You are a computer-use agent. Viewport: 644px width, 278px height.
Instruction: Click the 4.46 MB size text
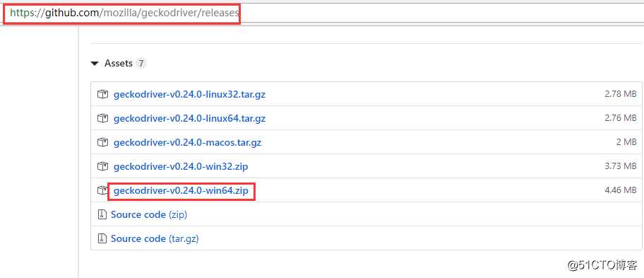(x=620, y=190)
